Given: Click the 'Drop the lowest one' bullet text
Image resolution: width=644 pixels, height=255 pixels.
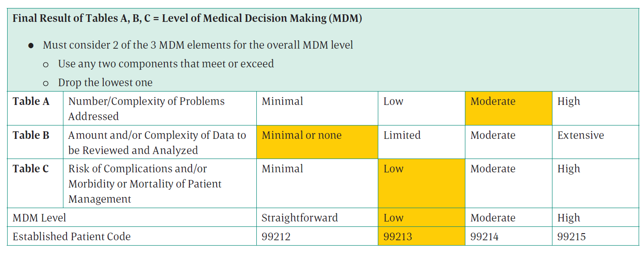Looking at the screenshot, I should pos(105,83).
